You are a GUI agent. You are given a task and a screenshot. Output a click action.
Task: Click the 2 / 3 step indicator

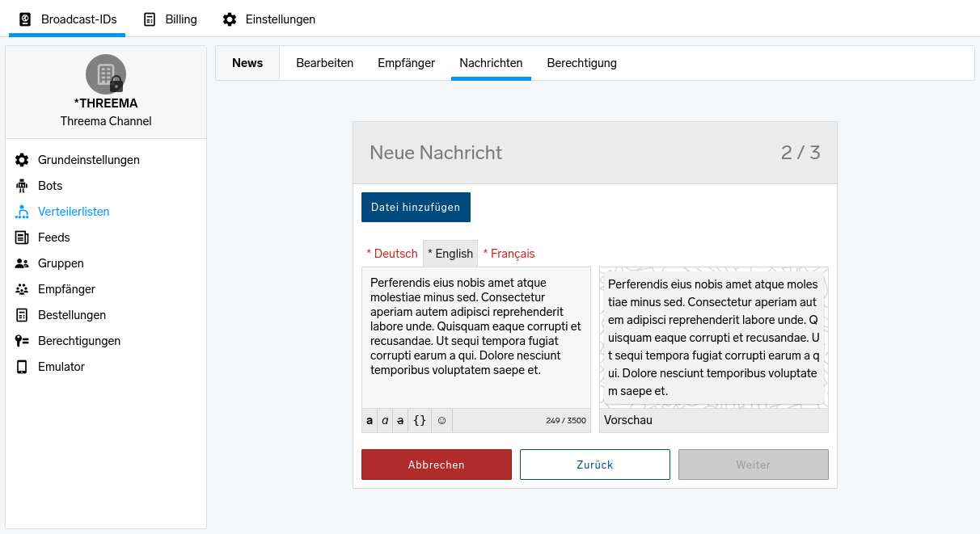(x=800, y=153)
